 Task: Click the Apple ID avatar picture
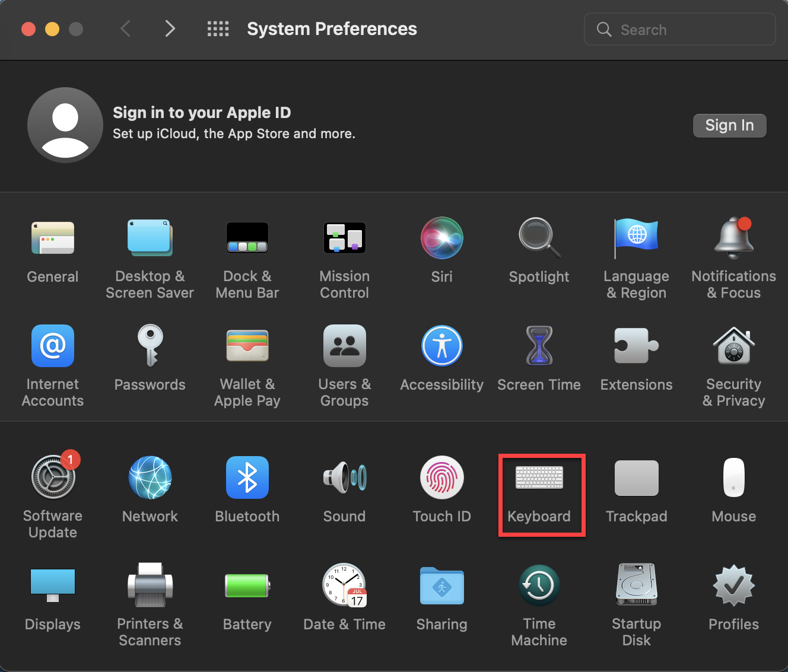pos(65,125)
